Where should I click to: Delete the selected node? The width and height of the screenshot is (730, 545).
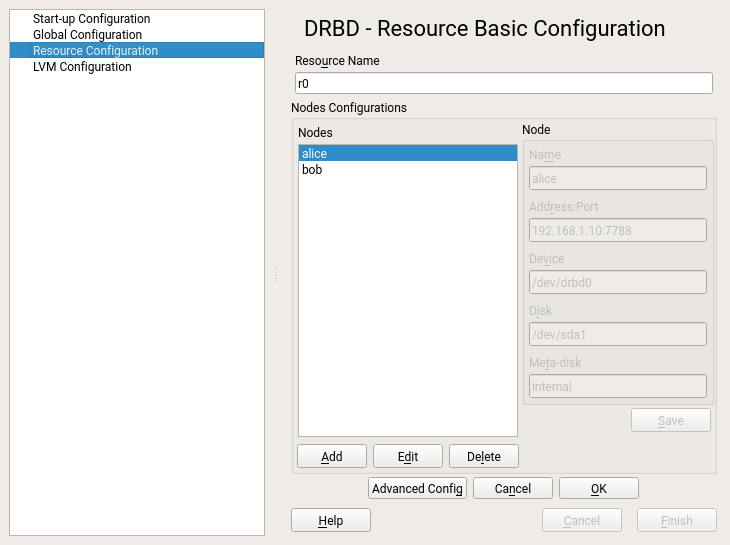[x=484, y=457]
